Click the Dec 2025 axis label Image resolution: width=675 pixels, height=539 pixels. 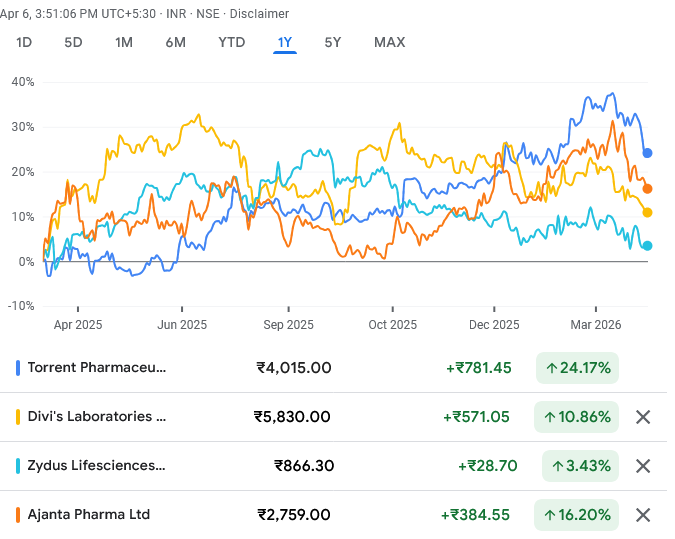[494, 325]
